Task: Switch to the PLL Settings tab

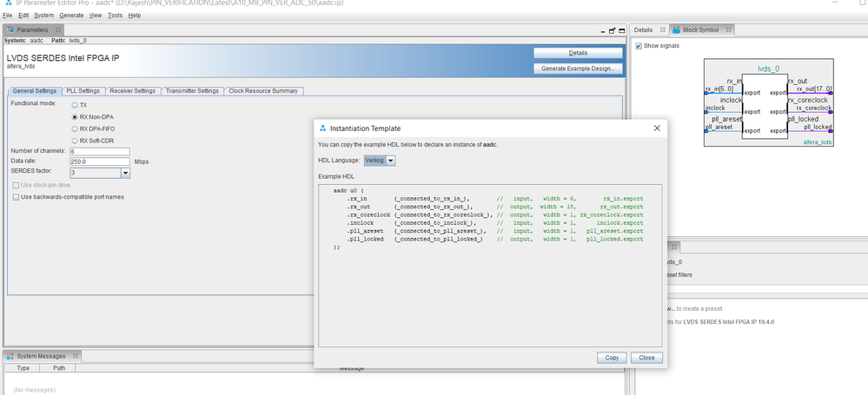Action: click(x=83, y=90)
